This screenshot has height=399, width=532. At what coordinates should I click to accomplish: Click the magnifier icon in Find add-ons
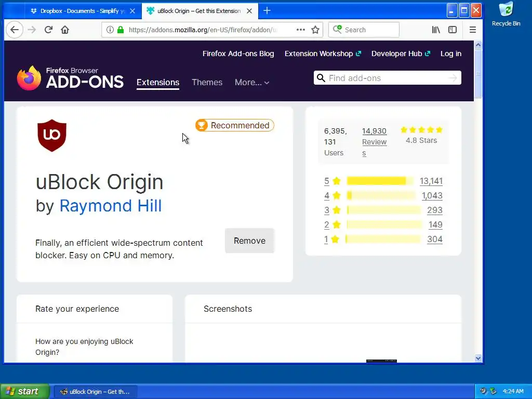[321, 78]
